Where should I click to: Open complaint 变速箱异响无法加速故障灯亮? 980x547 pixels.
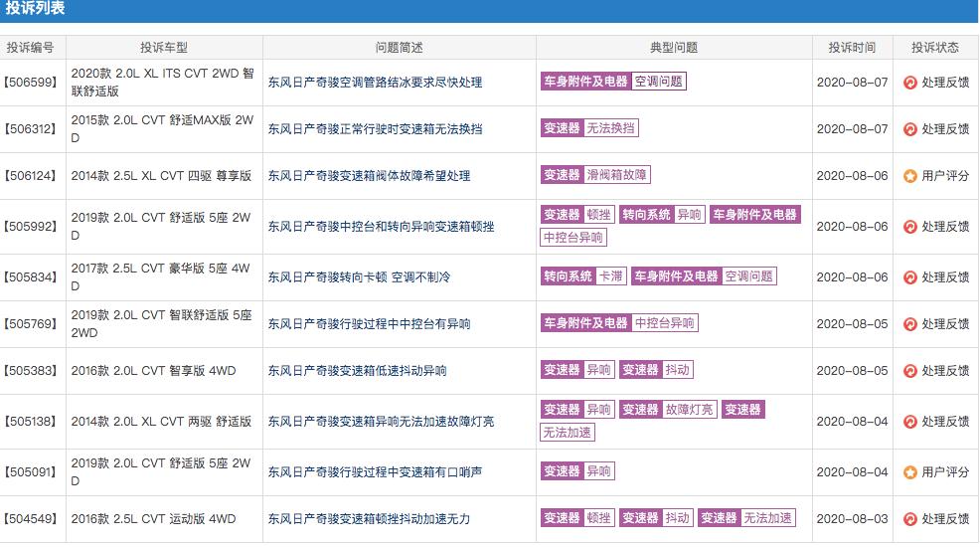(382, 422)
